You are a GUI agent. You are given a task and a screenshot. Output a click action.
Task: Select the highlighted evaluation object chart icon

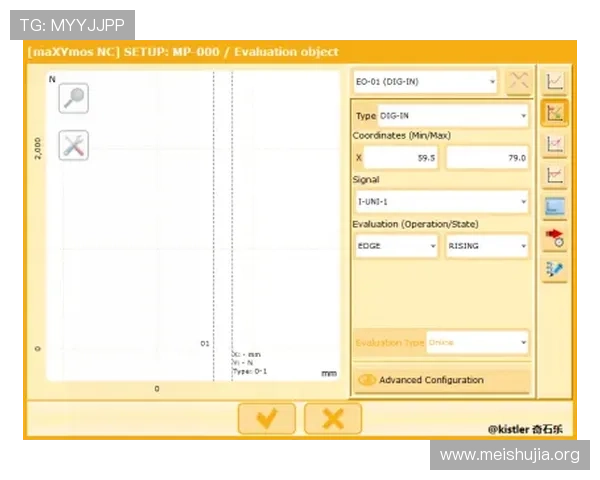(x=555, y=113)
